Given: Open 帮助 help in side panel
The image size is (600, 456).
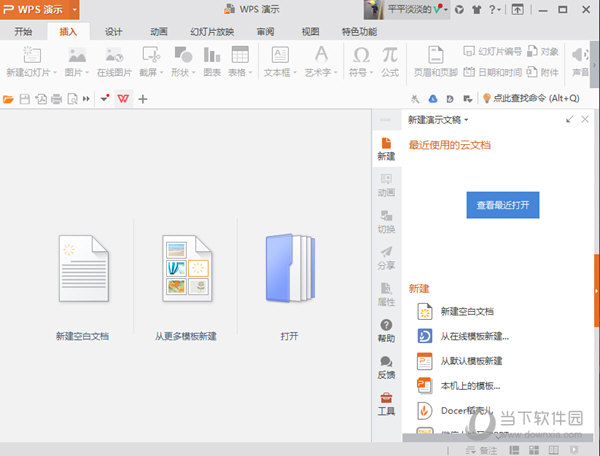Looking at the screenshot, I should point(386,331).
